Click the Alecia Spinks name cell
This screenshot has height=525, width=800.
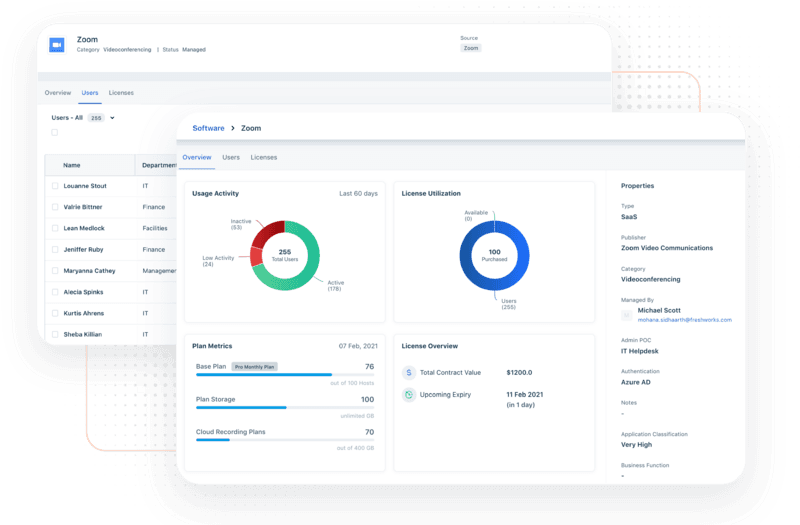click(83, 292)
